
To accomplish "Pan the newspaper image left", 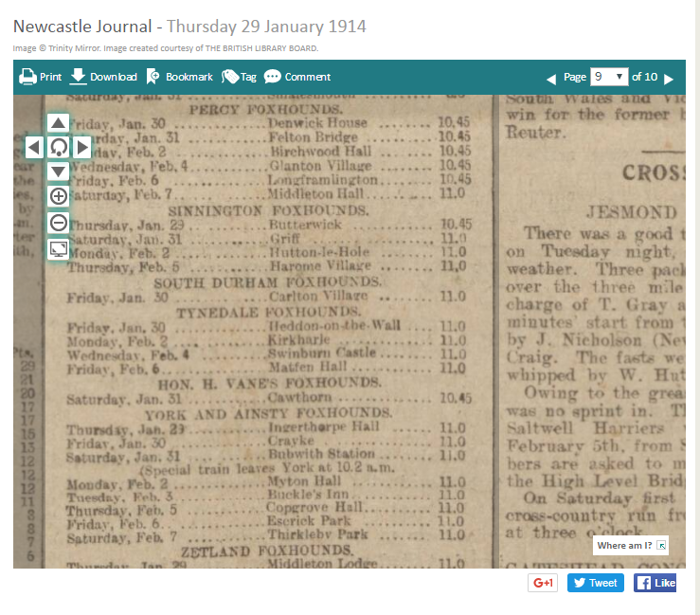I will (34, 147).
